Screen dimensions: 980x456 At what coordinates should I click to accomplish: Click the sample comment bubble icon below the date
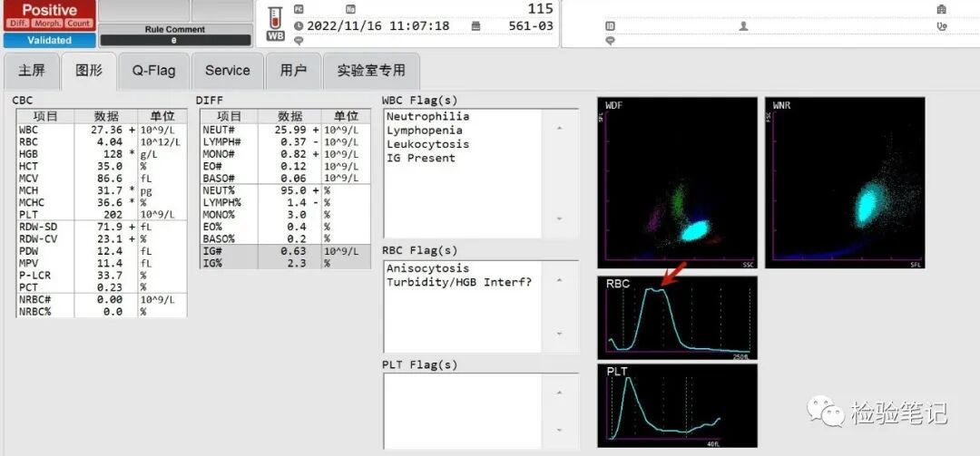(299, 41)
